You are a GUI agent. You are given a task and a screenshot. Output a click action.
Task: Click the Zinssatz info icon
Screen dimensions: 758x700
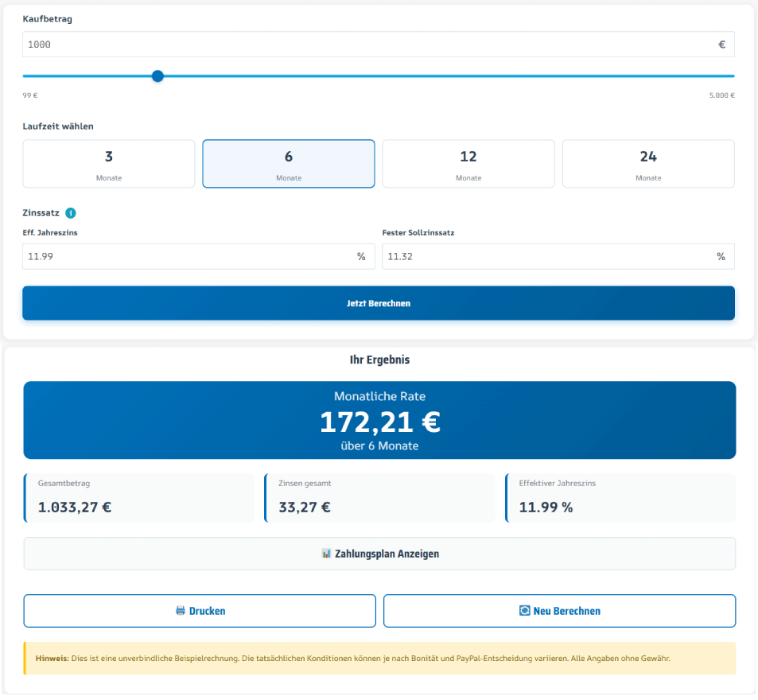[71, 213]
